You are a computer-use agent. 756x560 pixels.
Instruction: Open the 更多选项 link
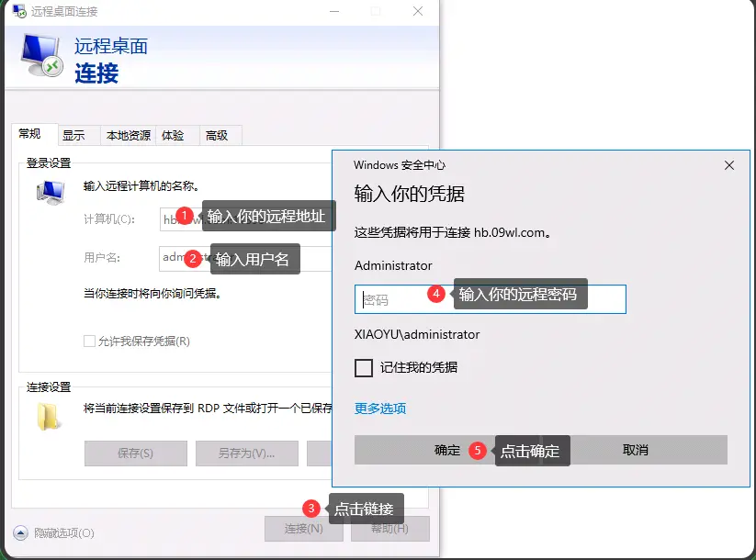coord(380,409)
